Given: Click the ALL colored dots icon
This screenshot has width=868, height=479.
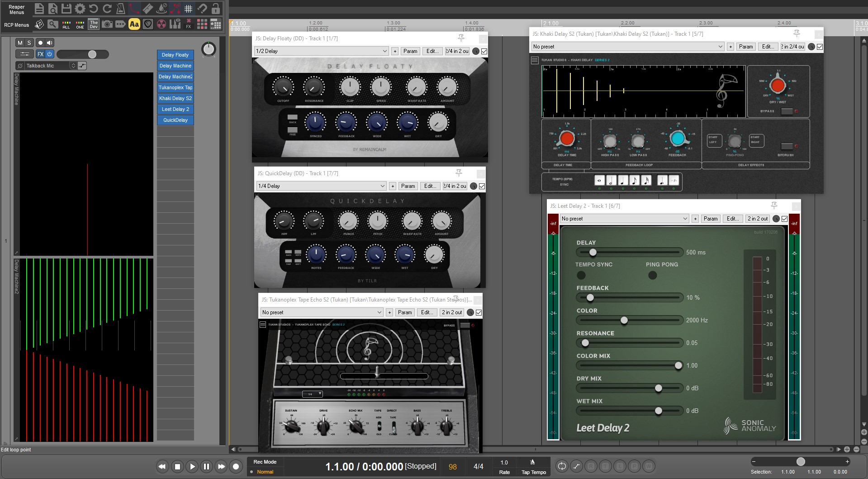Looking at the screenshot, I should 66,24.
